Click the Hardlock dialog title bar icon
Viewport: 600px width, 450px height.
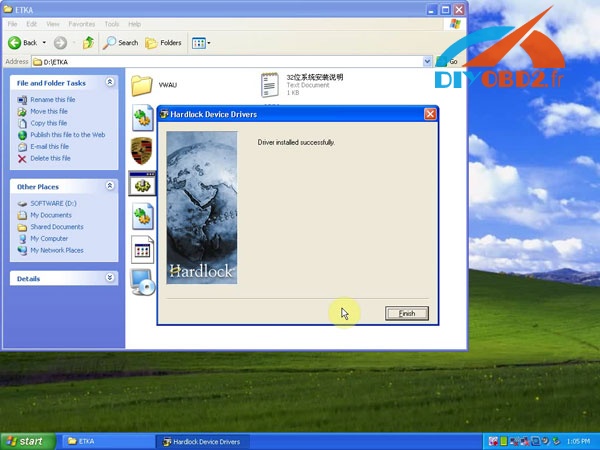coord(165,114)
